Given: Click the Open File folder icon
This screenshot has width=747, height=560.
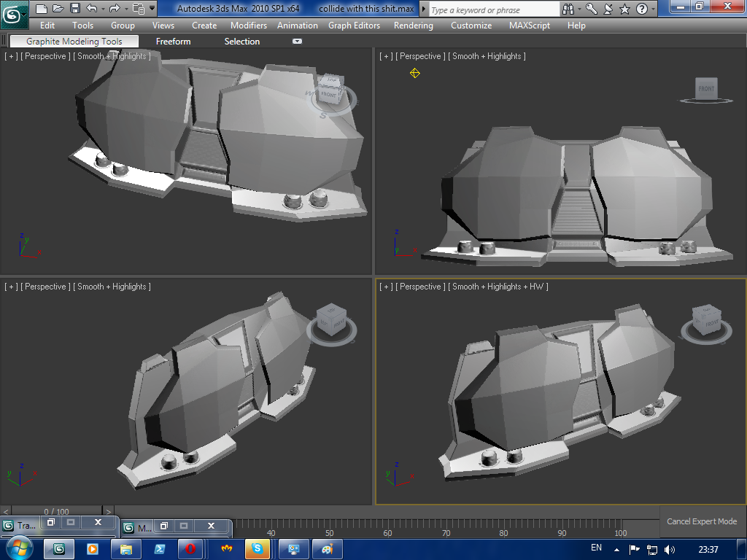Looking at the screenshot, I should pyautogui.click(x=58, y=9).
